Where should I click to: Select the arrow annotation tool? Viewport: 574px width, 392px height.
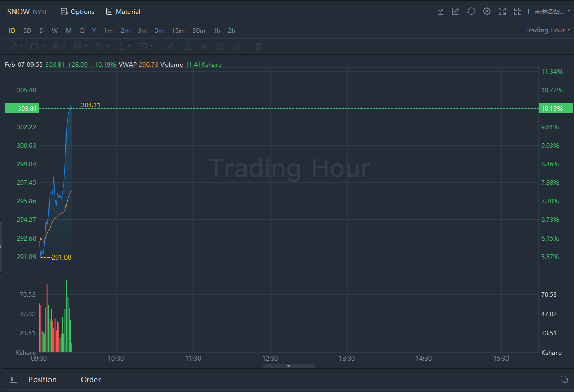click(x=99, y=46)
